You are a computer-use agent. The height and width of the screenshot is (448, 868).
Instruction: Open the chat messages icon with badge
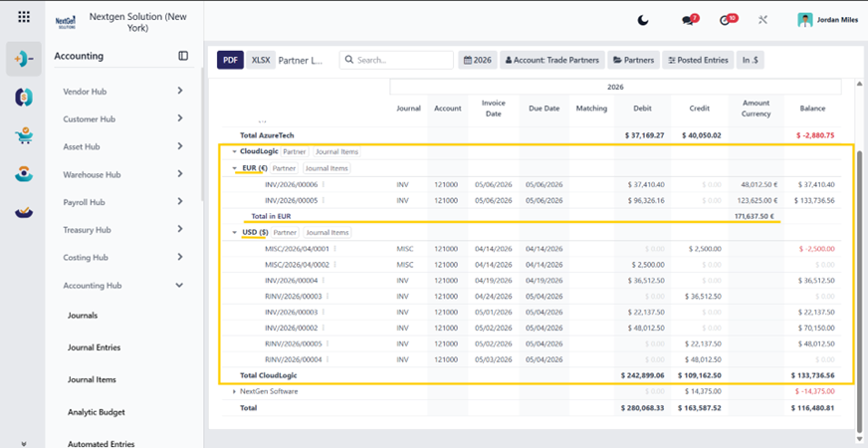click(x=690, y=20)
